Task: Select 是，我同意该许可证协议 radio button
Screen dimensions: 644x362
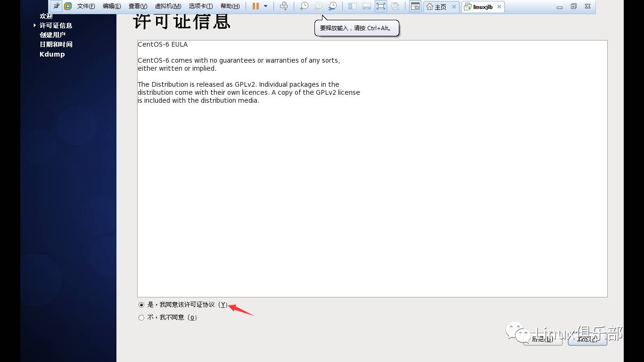Action: pos(141,305)
